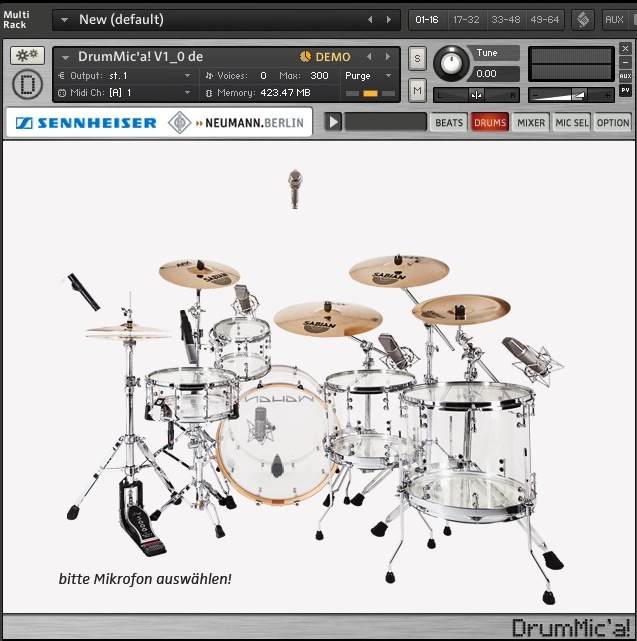Select the hi-hat microphone at far left

click(83, 292)
